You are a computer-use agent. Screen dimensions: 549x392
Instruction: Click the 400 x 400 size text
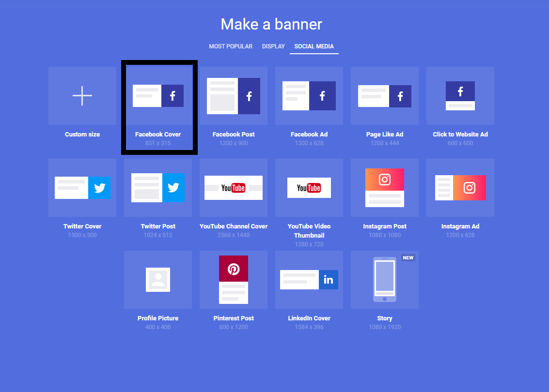click(x=158, y=327)
